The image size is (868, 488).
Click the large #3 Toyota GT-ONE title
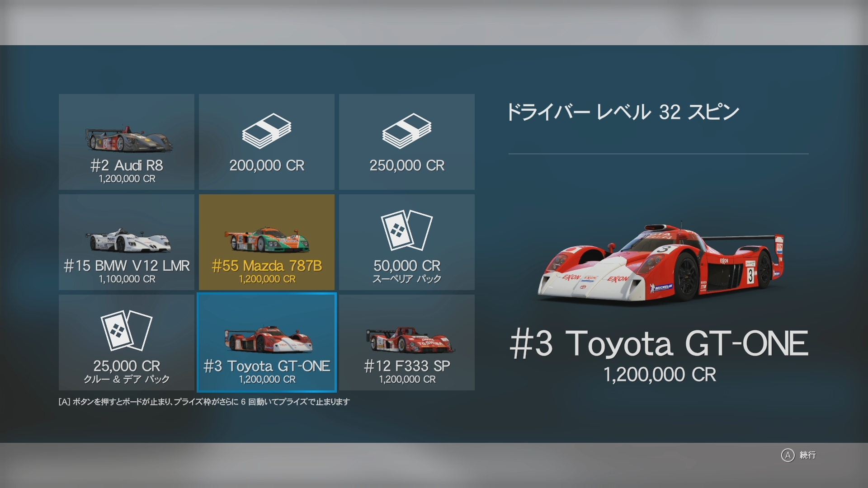(x=659, y=344)
